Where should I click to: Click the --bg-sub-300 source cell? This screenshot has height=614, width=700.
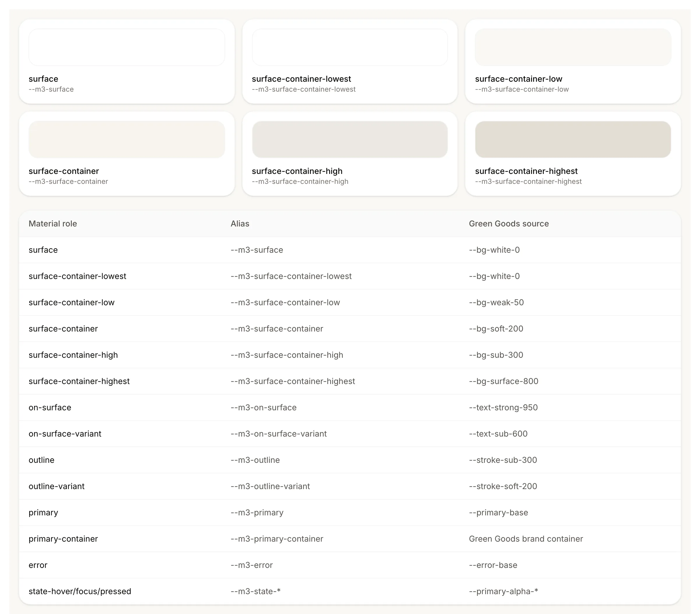tap(496, 355)
